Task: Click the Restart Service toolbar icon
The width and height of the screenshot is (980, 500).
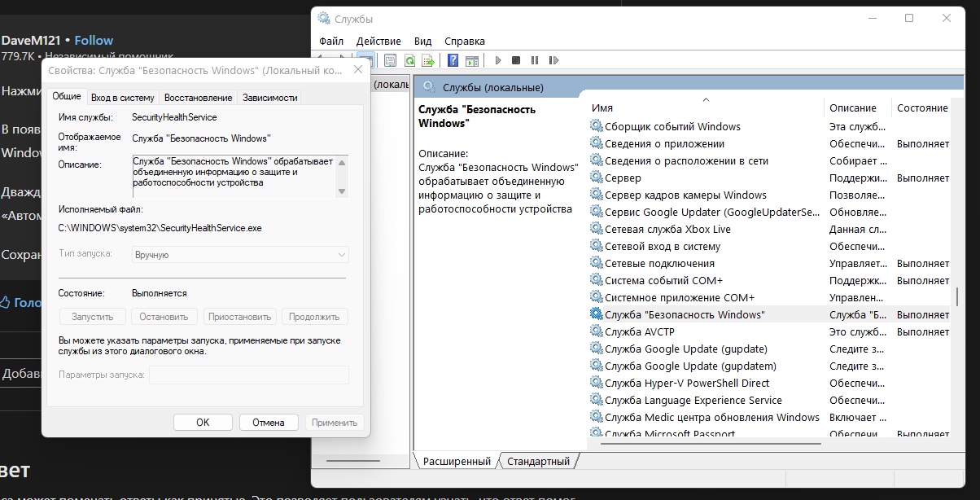Action: pos(554,60)
